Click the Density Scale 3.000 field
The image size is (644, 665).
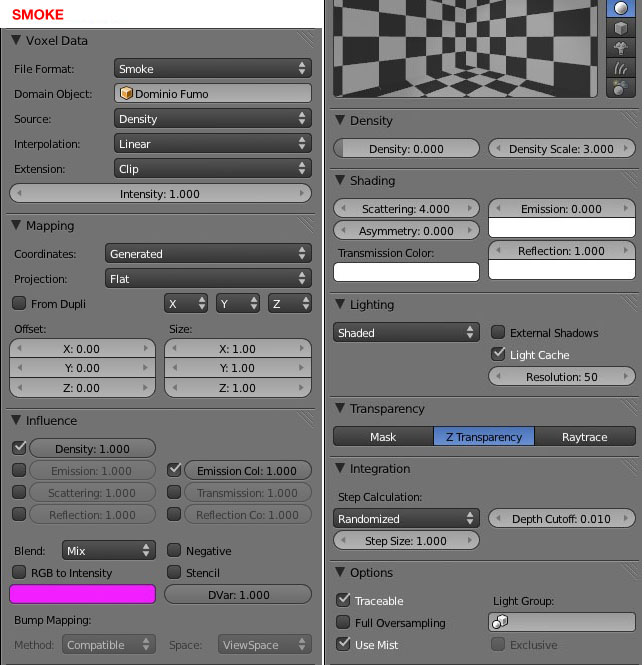[562, 148]
